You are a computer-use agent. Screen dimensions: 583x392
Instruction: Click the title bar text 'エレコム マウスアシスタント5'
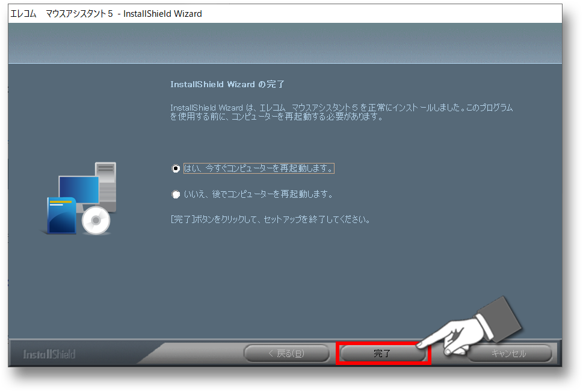point(61,14)
